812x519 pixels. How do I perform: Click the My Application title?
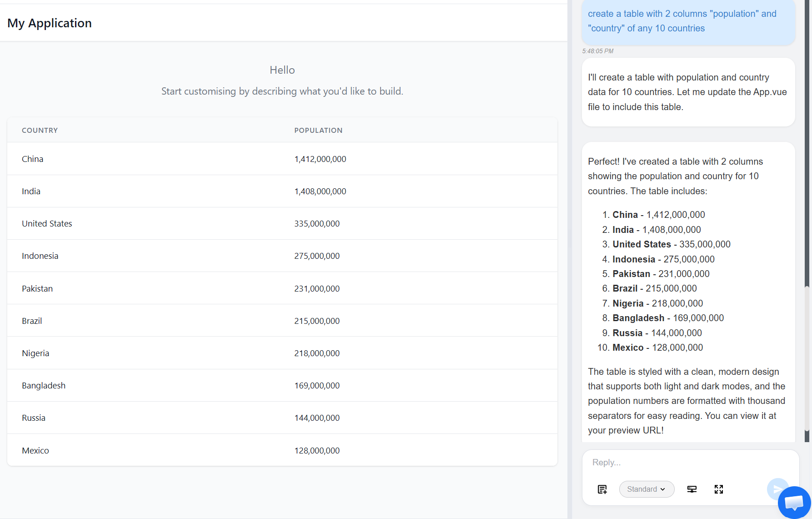[50, 23]
